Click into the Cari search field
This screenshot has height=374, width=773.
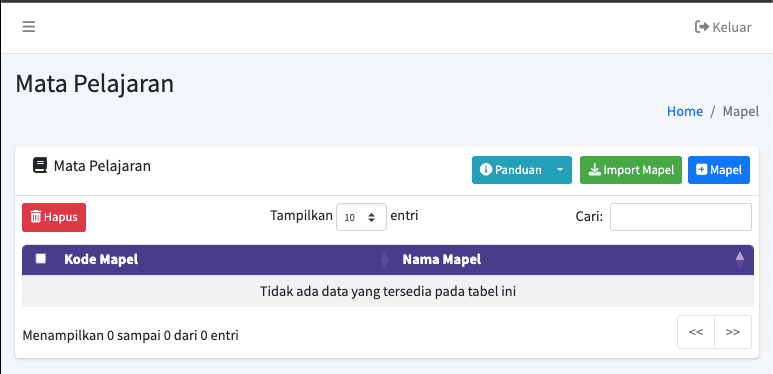pyautogui.click(x=681, y=217)
